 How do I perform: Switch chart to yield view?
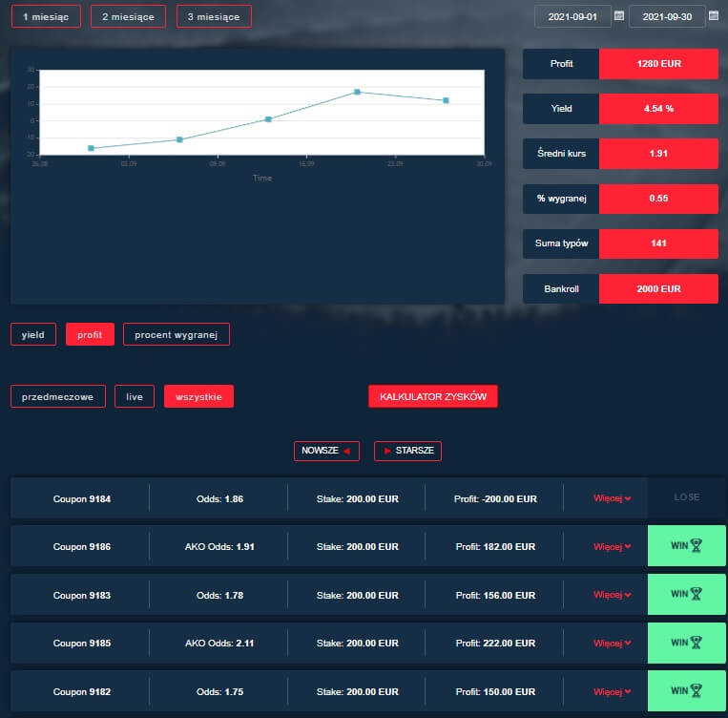pos(33,334)
